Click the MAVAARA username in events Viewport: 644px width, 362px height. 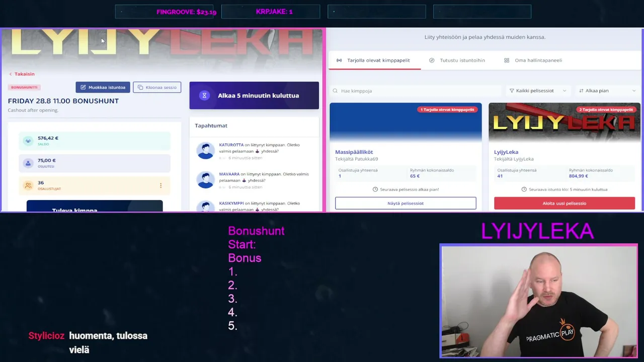coord(229,174)
